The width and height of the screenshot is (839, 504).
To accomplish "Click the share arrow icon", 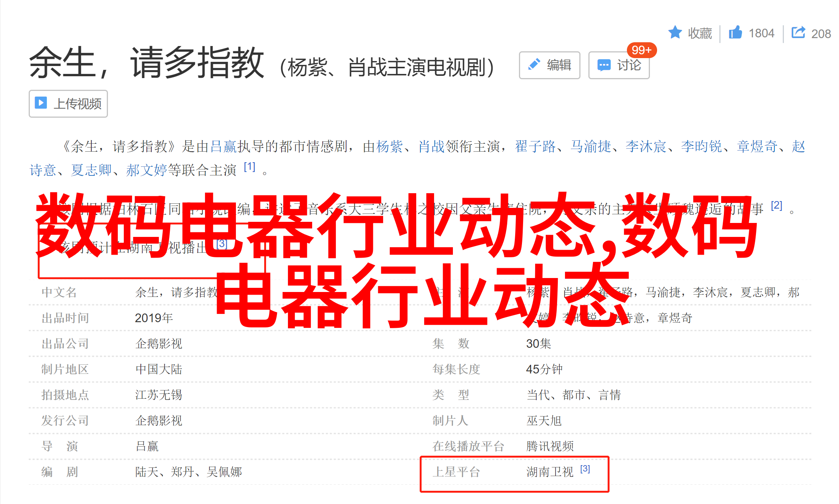I will (798, 32).
